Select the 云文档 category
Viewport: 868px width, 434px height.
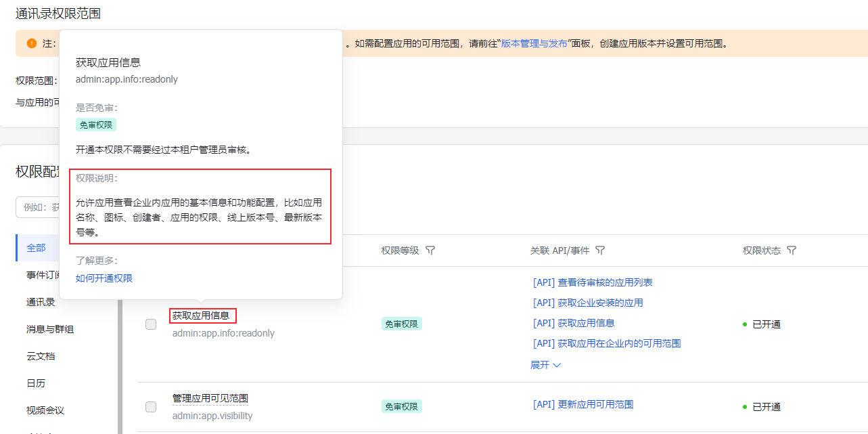pos(41,356)
